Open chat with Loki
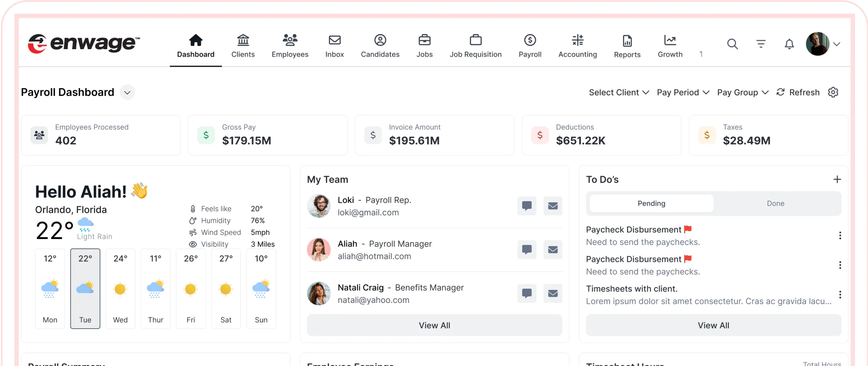 (527, 206)
